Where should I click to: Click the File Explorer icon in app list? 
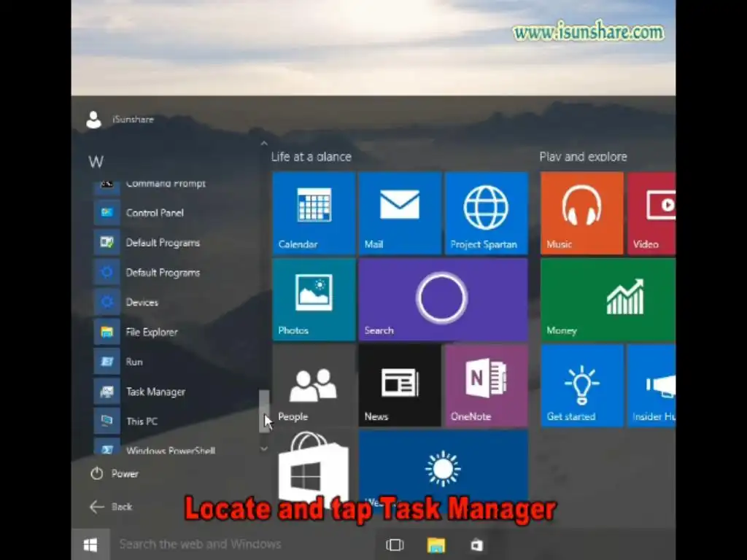point(107,332)
